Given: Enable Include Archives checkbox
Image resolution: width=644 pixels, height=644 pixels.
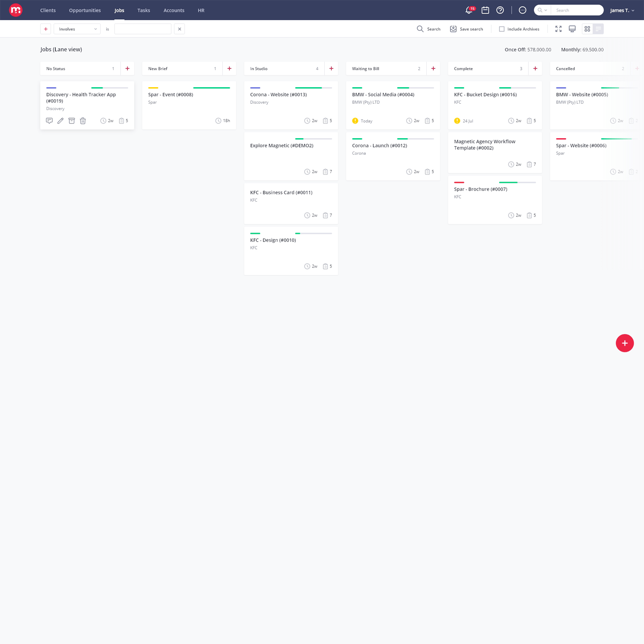Looking at the screenshot, I should (x=502, y=29).
